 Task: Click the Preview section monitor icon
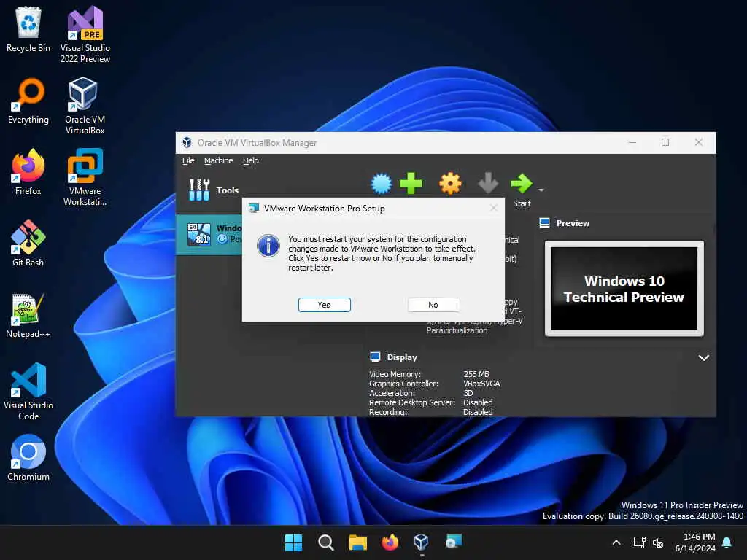544,223
